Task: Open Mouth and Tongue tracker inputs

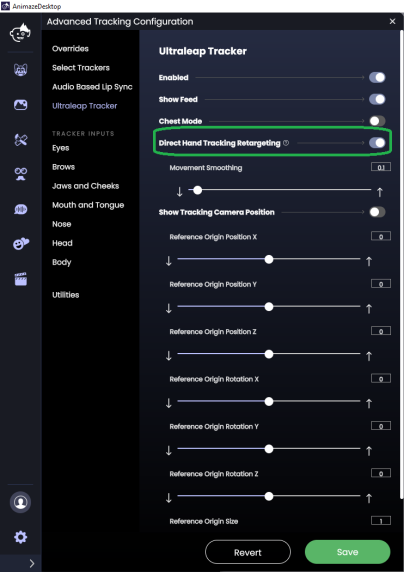Action: click(x=88, y=205)
